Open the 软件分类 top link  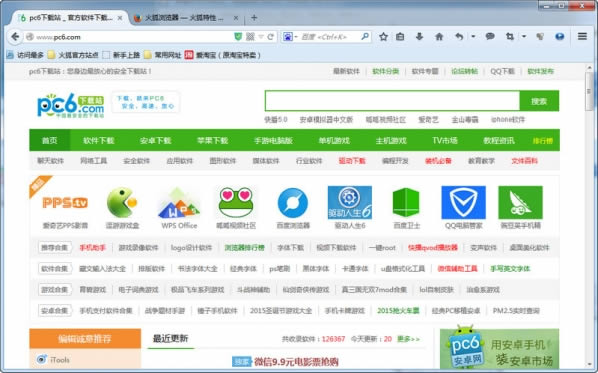pyautogui.click(x=386, y=71)
